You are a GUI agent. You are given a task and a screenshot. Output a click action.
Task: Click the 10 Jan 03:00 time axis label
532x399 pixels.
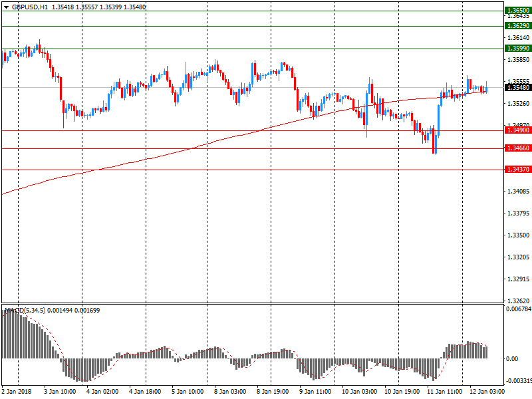[x=360, y=391]
